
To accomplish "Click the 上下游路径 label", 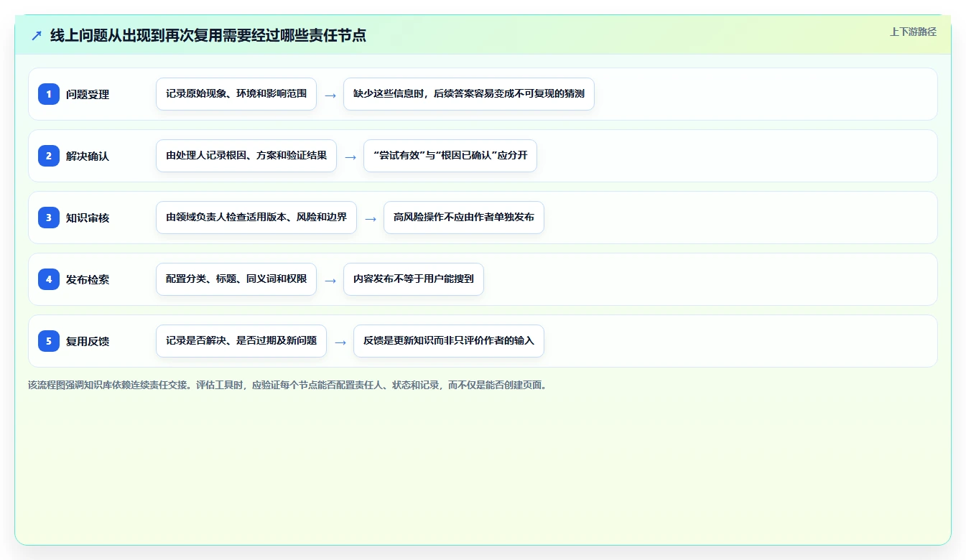I will pos(913,32).
